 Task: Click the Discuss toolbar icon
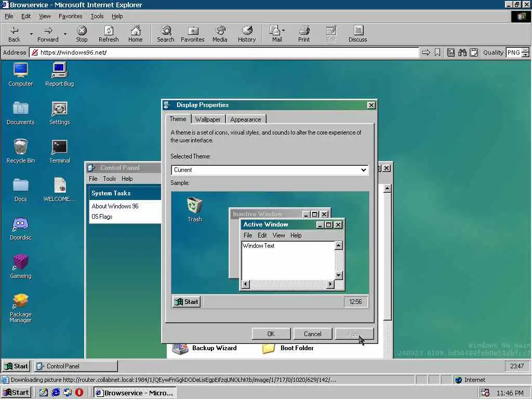coord(358,31)
